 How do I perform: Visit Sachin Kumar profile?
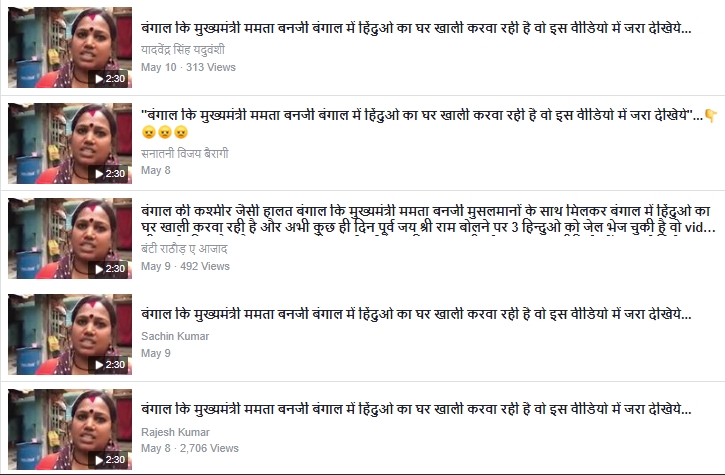pos(175,336)
